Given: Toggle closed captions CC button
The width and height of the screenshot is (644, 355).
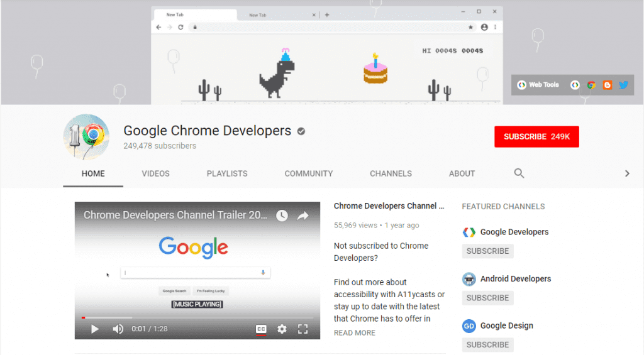Looking at the screenshot, I should click(261, 329).
